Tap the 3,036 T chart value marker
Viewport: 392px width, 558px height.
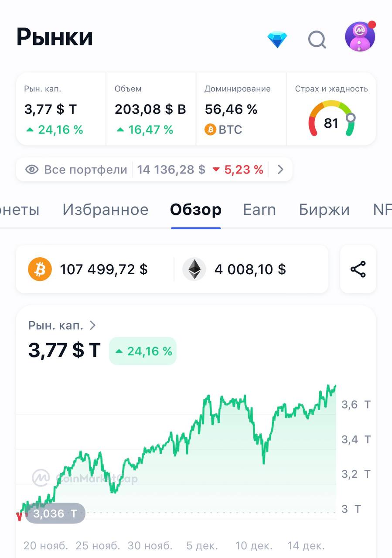[x=55, y=514]
